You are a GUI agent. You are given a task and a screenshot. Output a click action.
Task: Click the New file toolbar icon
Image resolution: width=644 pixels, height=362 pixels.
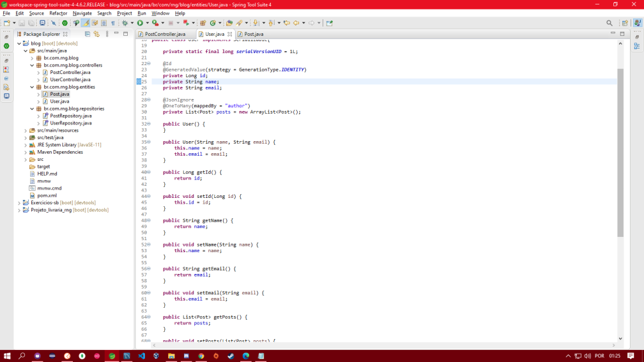[6, 23]
